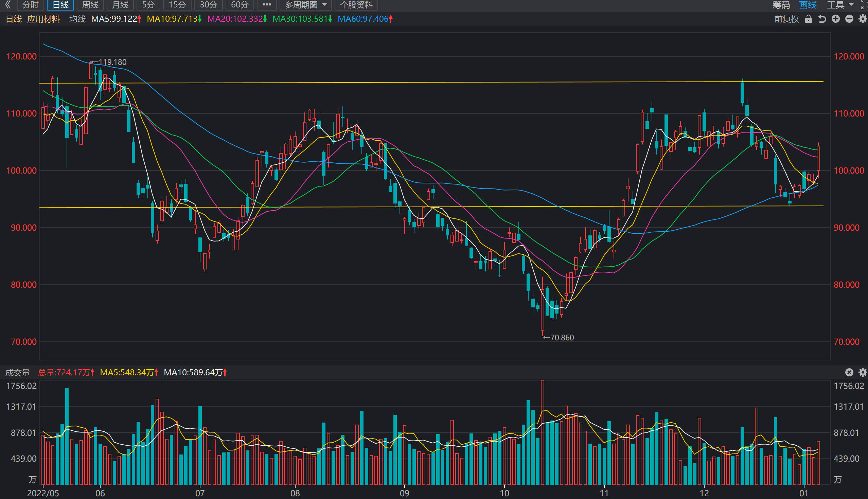Click the 总量:724.17万 volume value
Screen dimensions: 868x499
click(x=66, y=373)
